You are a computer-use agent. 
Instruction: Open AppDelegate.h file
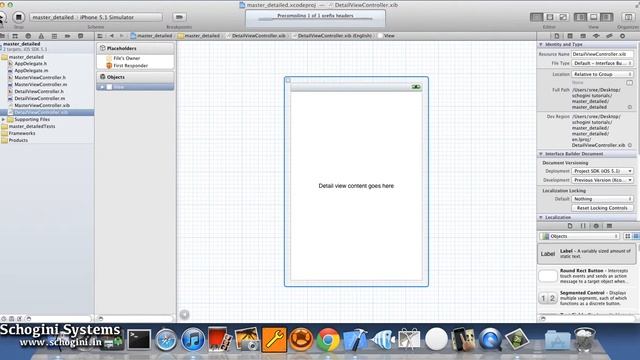[x=31, y=64]
